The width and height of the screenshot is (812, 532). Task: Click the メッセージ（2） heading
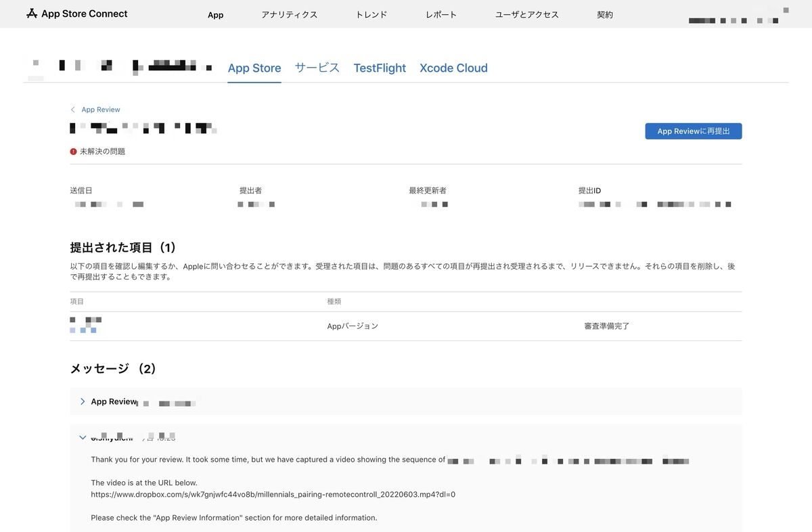pos(114,369)
